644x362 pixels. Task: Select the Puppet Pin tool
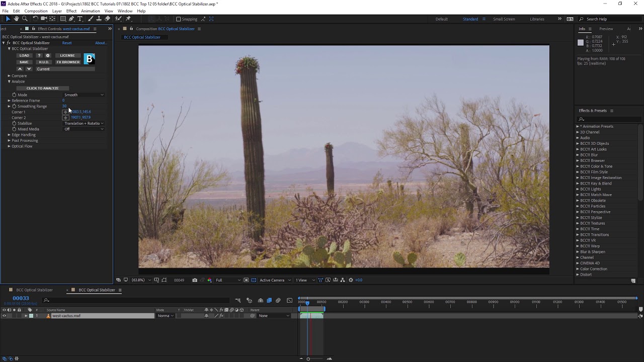[128, 19]
